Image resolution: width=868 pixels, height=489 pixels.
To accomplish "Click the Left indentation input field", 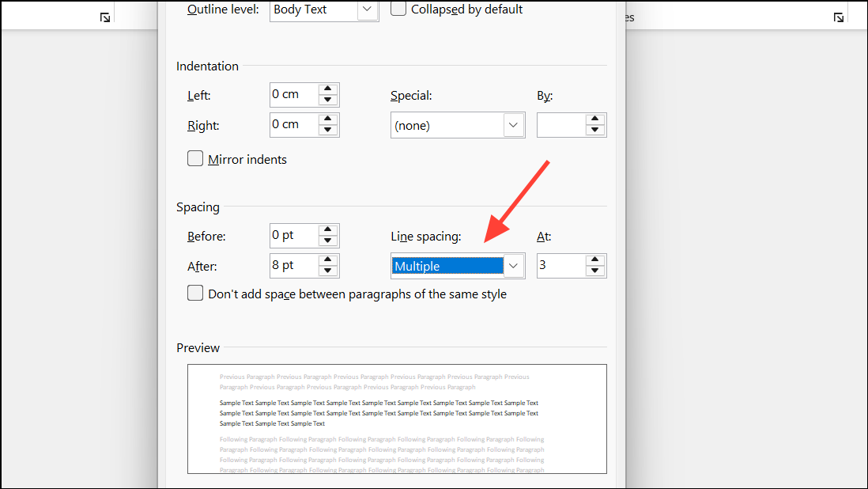I will point(296,94).
